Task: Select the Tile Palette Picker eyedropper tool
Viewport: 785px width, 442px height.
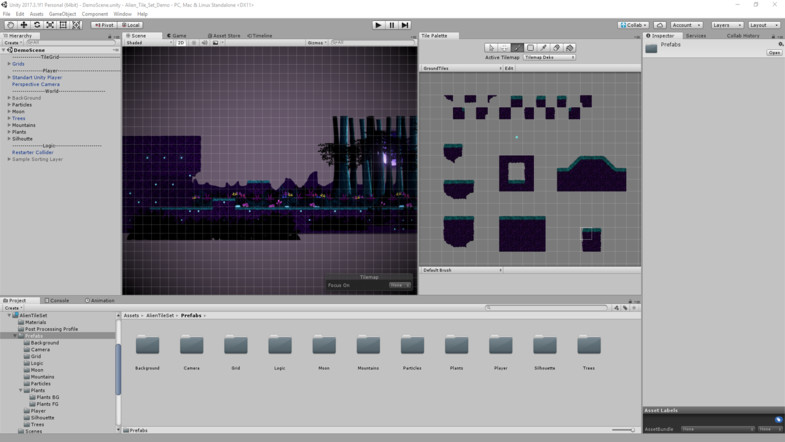Action: tap(543, 48)
